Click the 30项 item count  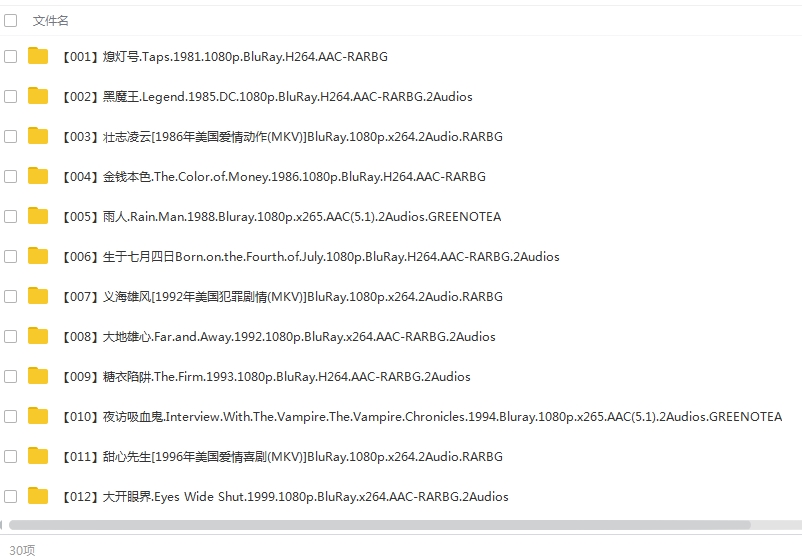[x=22, y=550]
